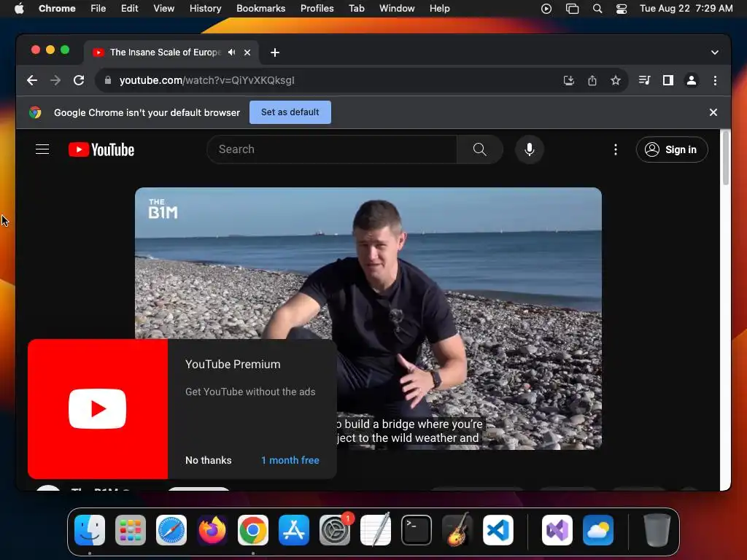The width and height of the screenshot is (747, 560).
Task: Click the date and time in menu bar
Action: 686,9
